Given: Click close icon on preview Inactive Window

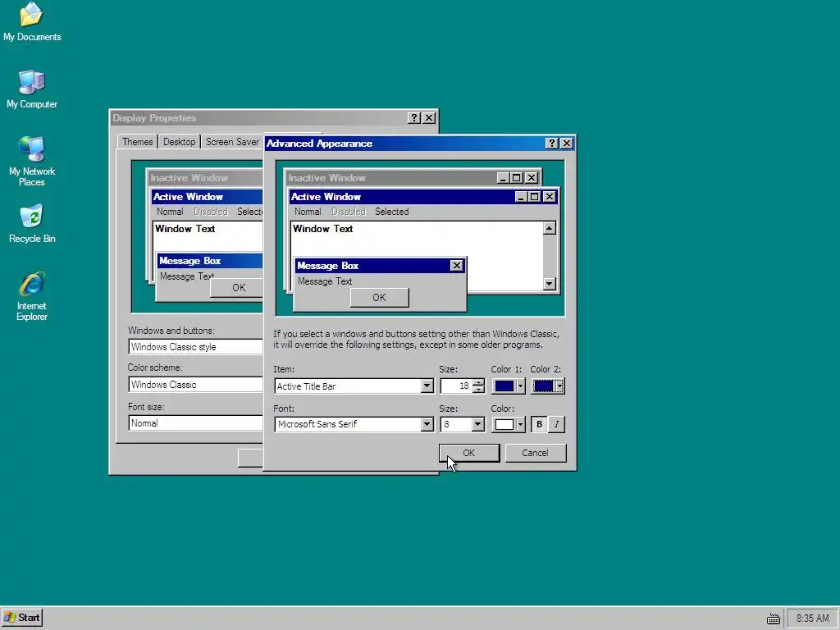Looking at the screenshot, I should point(532,178).
